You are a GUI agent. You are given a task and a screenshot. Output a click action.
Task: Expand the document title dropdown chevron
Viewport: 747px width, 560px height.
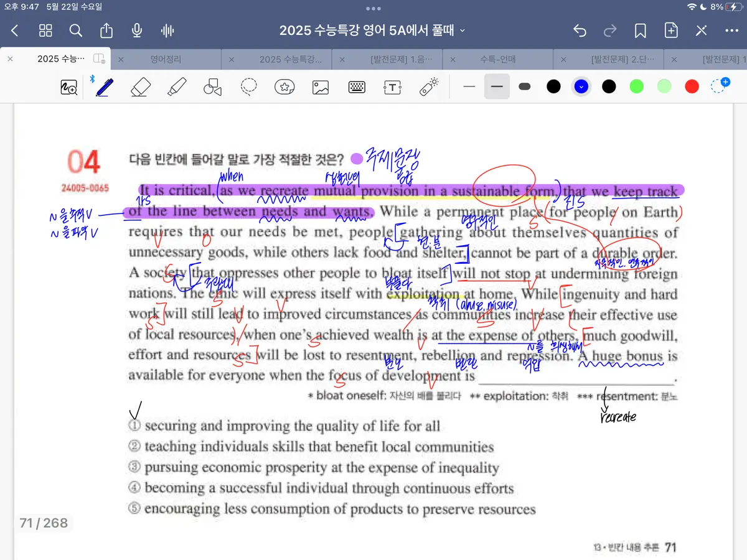tap(462, 30)
